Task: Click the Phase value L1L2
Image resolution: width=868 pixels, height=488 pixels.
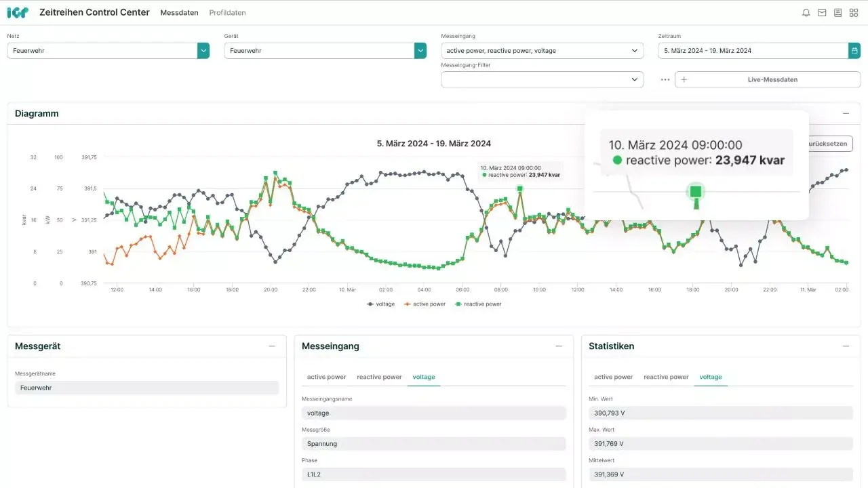Action: tap(434, 474)
